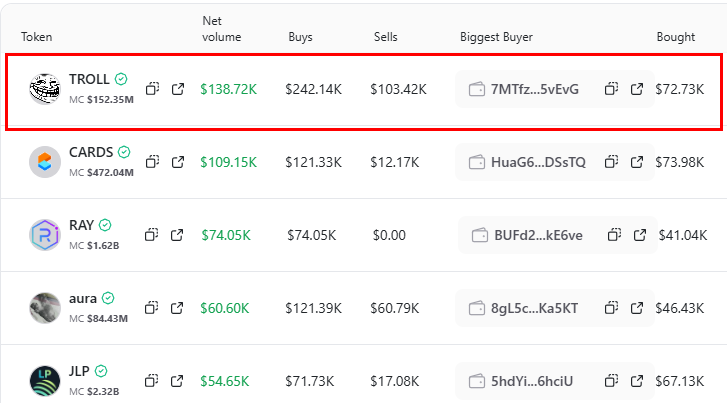Copy wallet address 5hdYi...6hciU
The width and height of the screenshot is (727, 403).
coord(612,381)
